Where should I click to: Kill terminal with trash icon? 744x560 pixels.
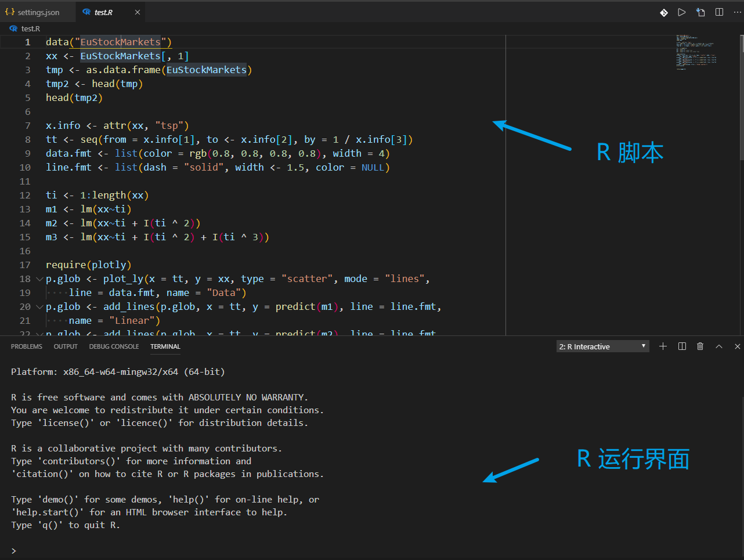[700, 346]
